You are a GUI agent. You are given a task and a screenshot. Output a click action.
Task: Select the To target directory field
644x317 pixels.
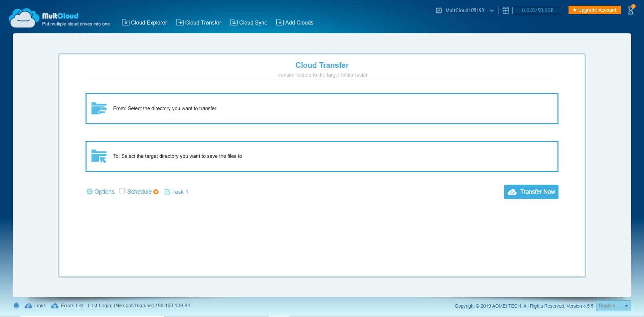point(322,156)
